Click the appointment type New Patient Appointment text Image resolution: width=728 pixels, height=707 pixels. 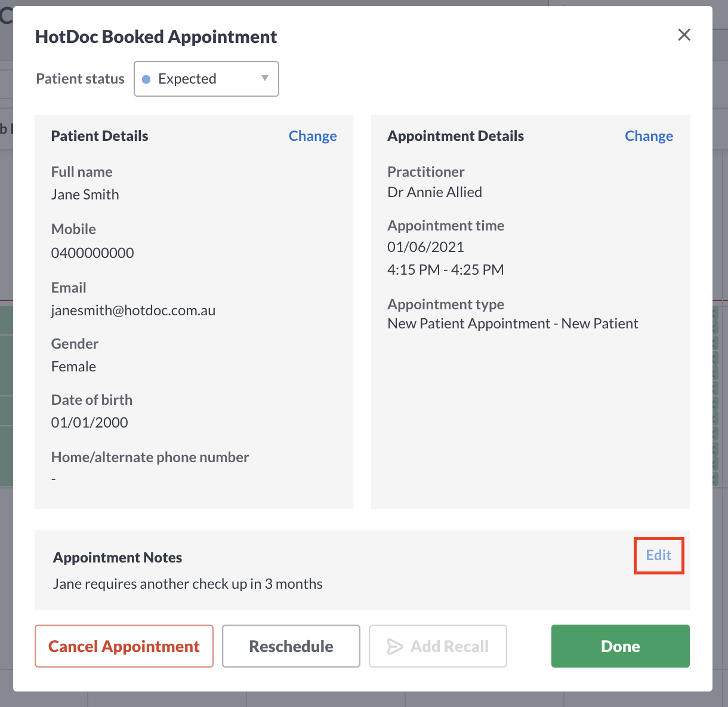(x=513, y=323)
